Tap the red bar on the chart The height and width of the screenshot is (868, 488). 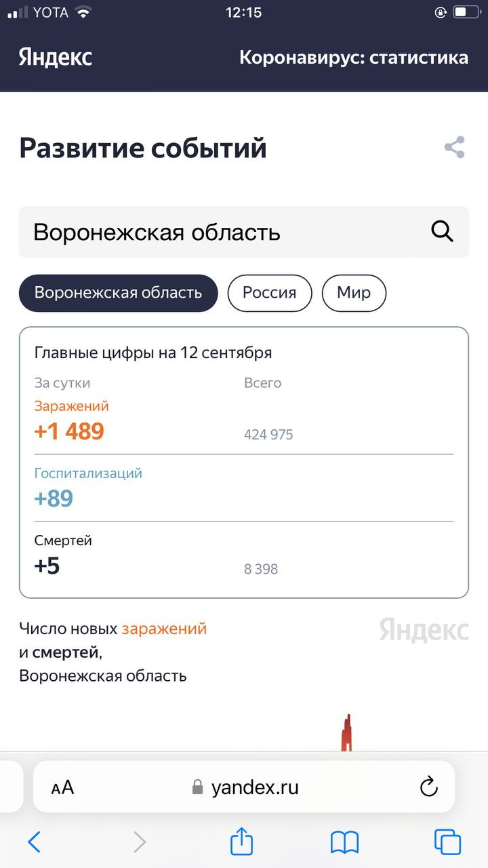point(346,732)
